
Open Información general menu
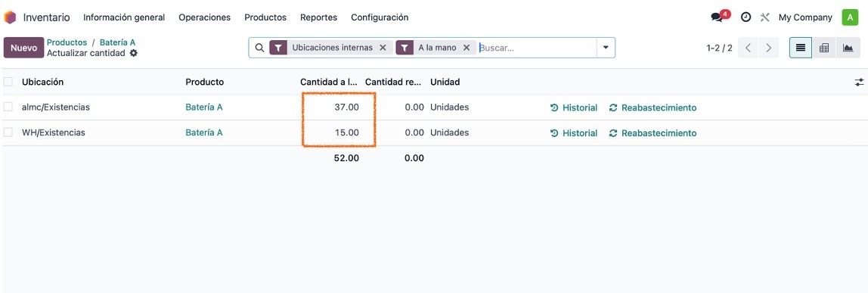click(124, 17)
